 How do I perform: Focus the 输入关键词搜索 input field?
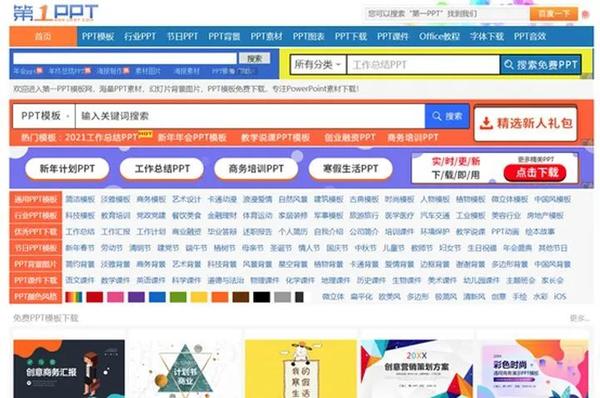click(250, 116)
